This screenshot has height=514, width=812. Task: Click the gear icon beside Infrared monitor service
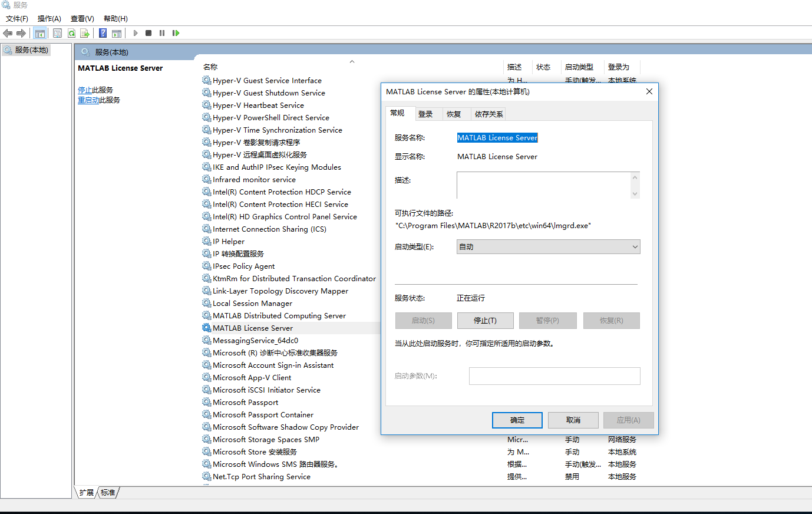(207, 179)
